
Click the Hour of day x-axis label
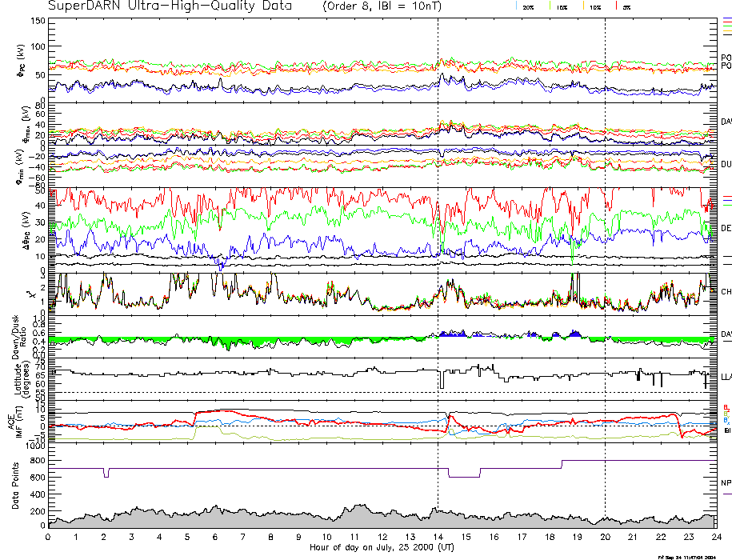click(x=379, y=547)
